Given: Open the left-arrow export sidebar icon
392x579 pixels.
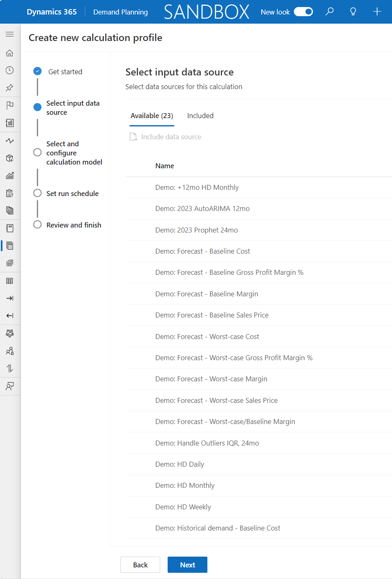Looking at the screenshot, I should coord(10,316).
